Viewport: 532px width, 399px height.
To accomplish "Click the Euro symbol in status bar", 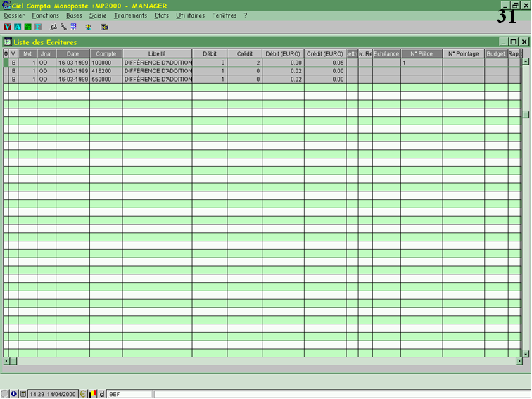I will point(82,394).
